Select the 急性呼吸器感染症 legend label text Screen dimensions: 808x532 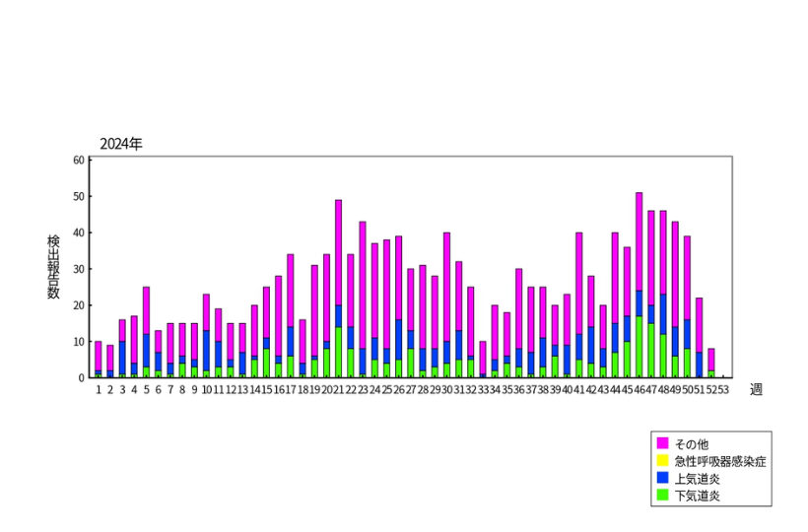(x=721, y=461)
